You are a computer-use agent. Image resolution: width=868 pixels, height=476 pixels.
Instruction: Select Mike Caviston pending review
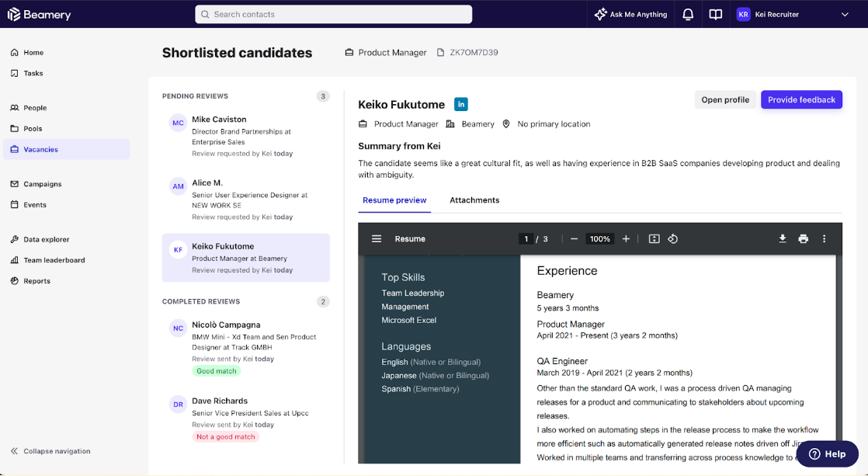(x=246, y=136)
